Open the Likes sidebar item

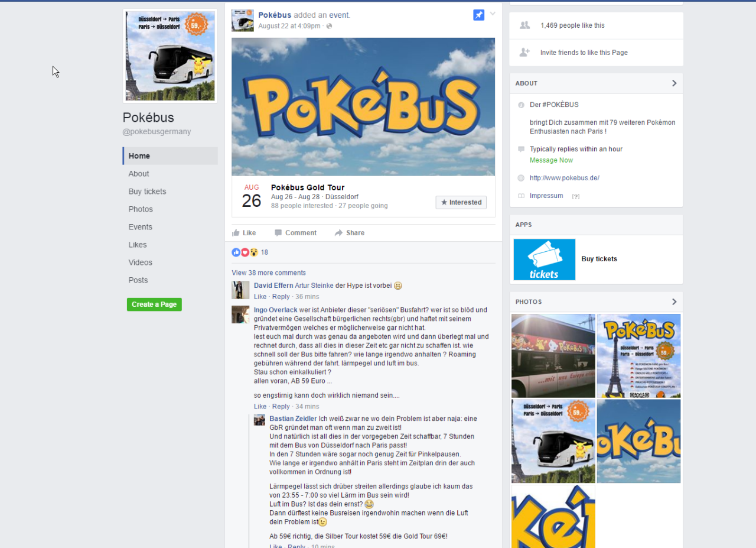click(x=138, y=245)
